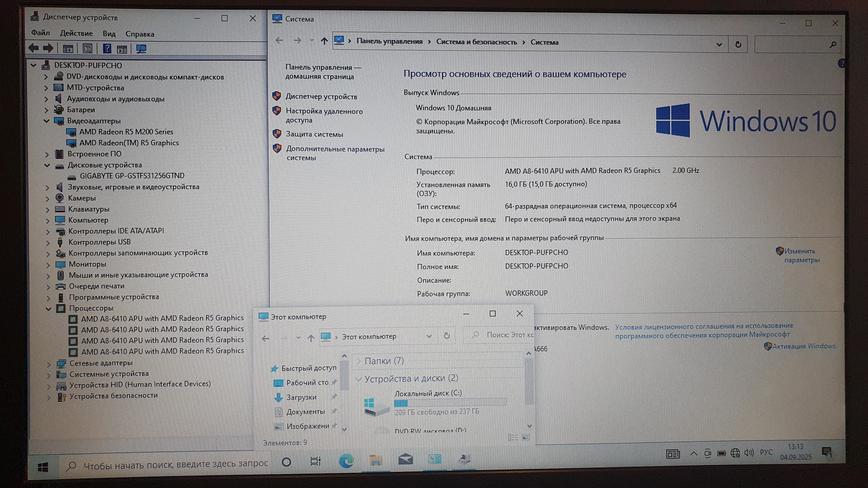This screenshot has height=488, width=868.
Task: Click the Local Disk C: usage bar
Action: point(450,403)
